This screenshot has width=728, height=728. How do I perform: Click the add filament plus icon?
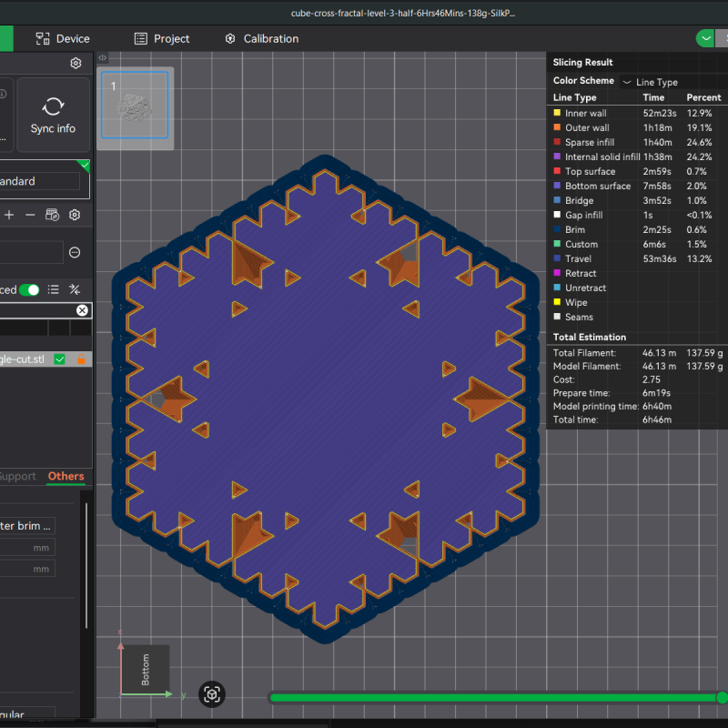[x=9, y=215]
